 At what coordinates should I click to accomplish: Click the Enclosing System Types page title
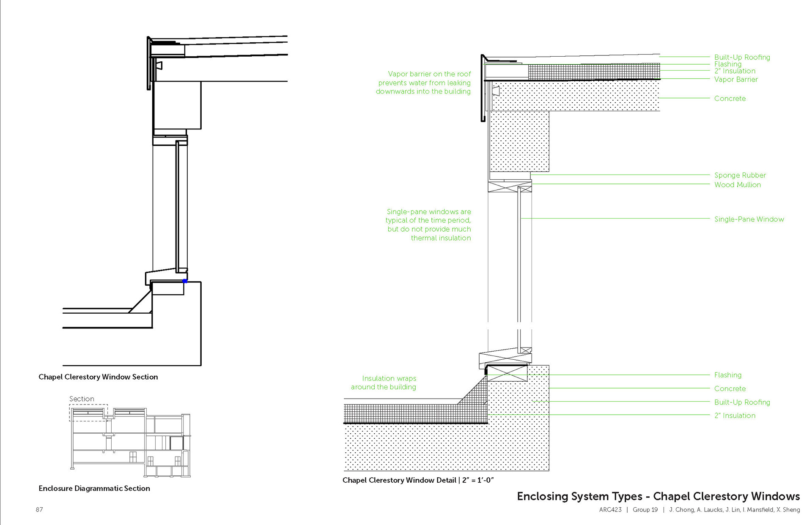[658, 496]
